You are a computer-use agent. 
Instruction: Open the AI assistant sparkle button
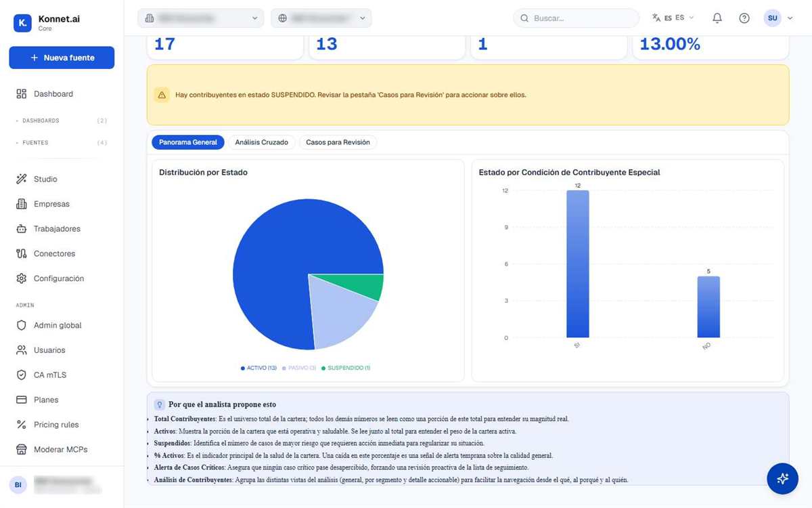(x=782, y=479)
